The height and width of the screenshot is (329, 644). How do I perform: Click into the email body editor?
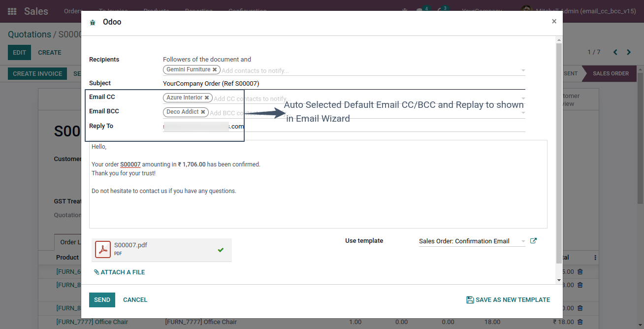pyautogui.click(x=318, y=184)
